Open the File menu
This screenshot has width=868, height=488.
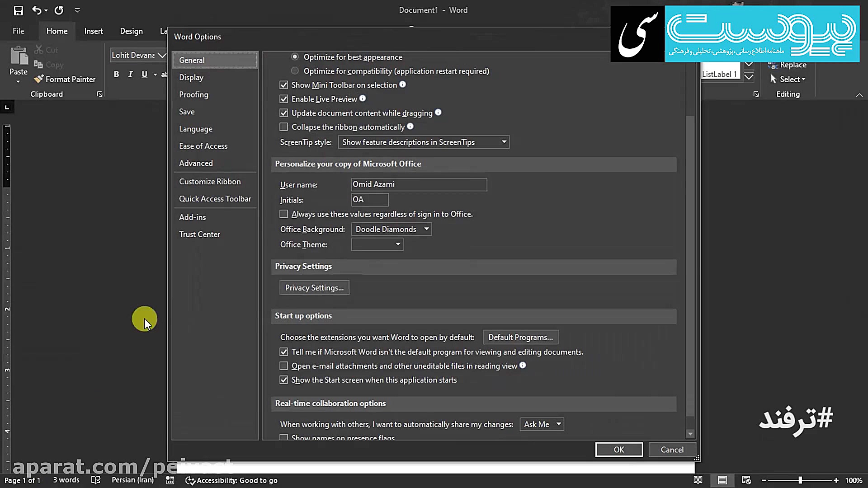coord(19,31)
